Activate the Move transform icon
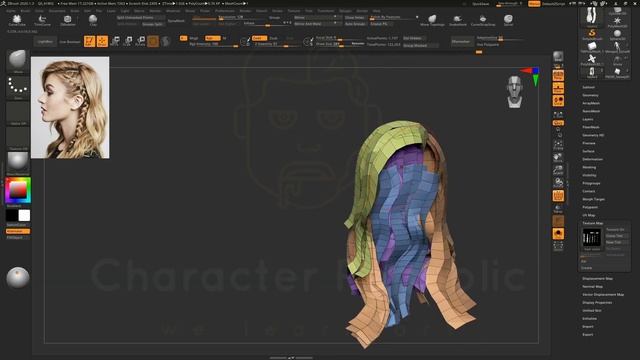Image resolution: width=640 pixels, height=360 pixels. [116, 41]
